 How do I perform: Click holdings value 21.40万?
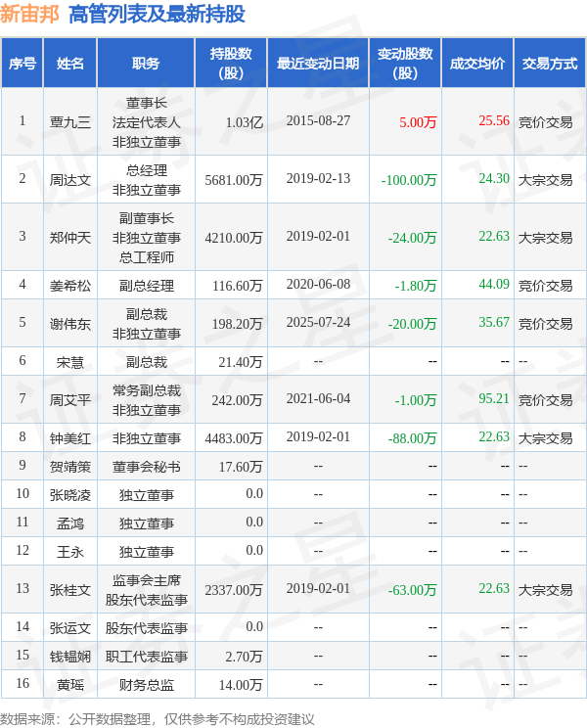[x=241, y=361]
